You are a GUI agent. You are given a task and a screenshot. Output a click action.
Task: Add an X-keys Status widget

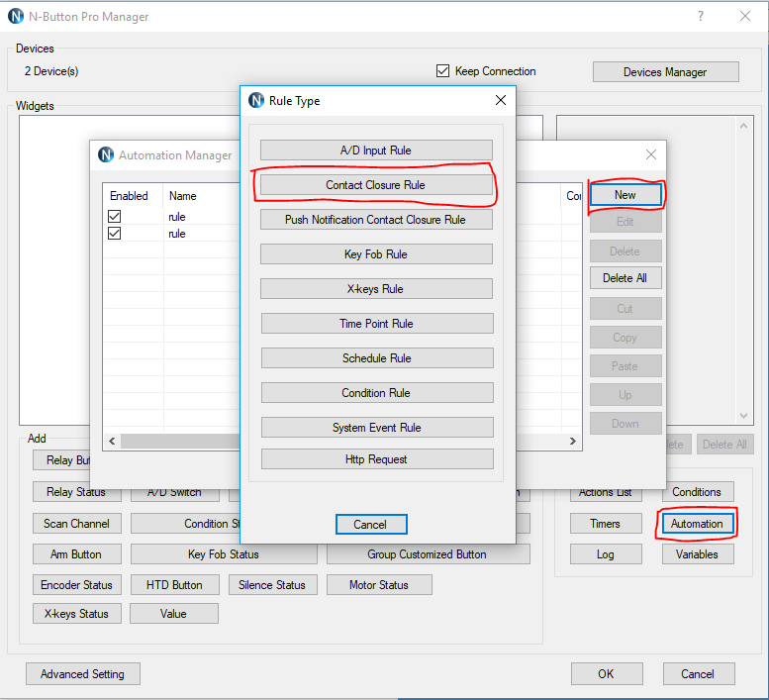click(x=77, y=614)
